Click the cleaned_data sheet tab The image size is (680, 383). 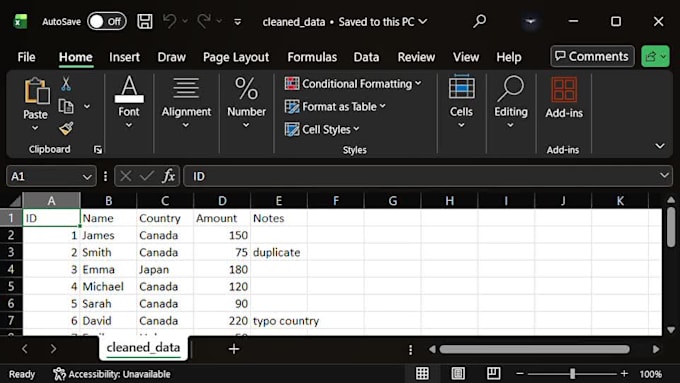tap(143, 347)
